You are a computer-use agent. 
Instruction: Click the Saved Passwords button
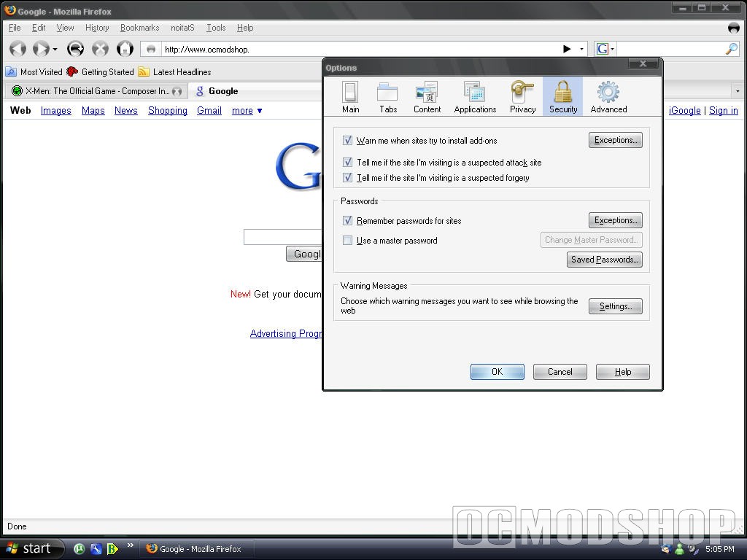[605, 260]
